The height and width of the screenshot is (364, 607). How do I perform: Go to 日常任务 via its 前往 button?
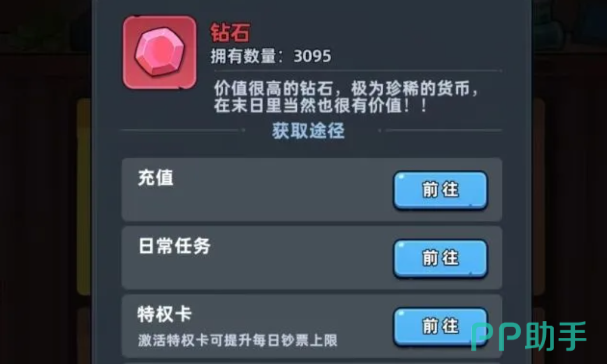[440, 258]
